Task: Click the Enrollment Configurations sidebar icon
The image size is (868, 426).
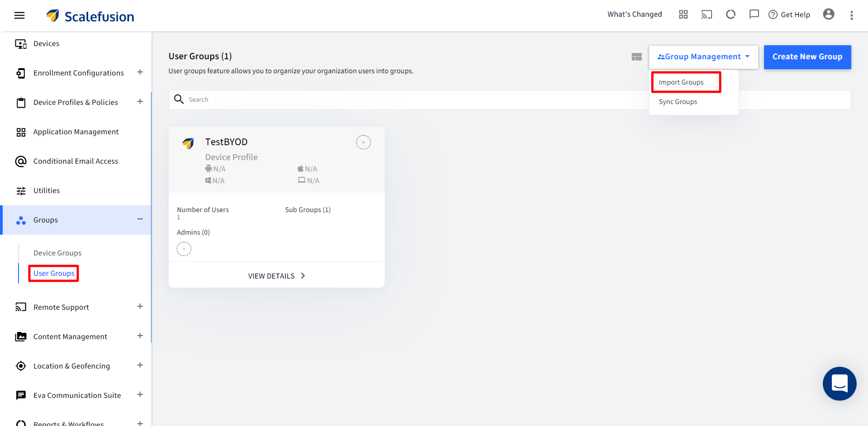Action: [21, 73]
